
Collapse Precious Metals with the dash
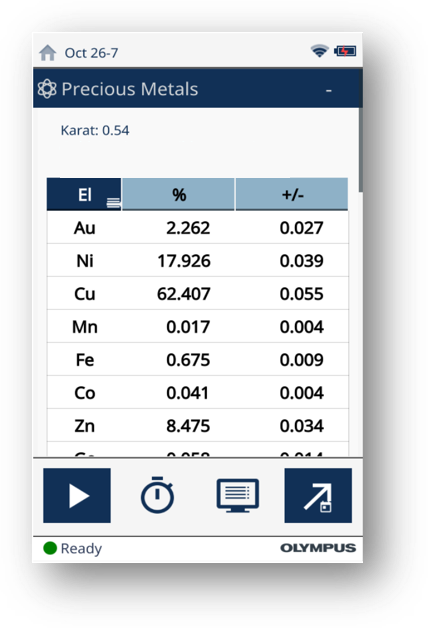(329, 91)
